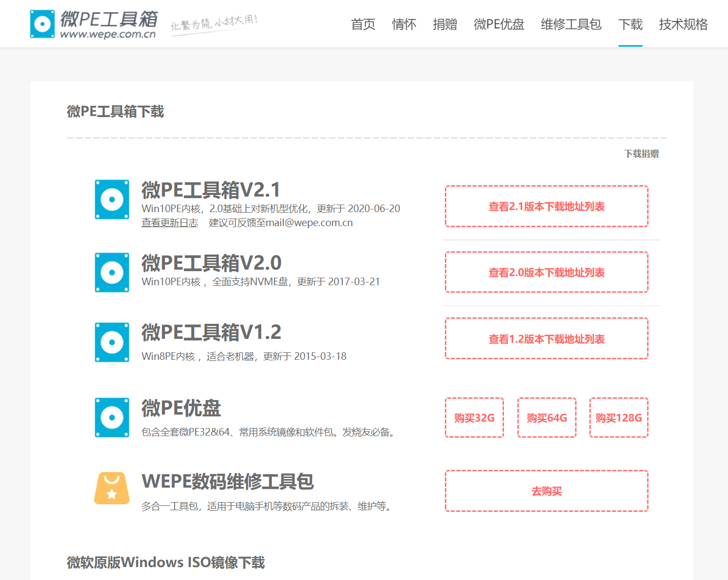Click the 微PE工具箱V2.0 disc icon
Viewport: 728px width, 580px height.
[x=112, y=272]
